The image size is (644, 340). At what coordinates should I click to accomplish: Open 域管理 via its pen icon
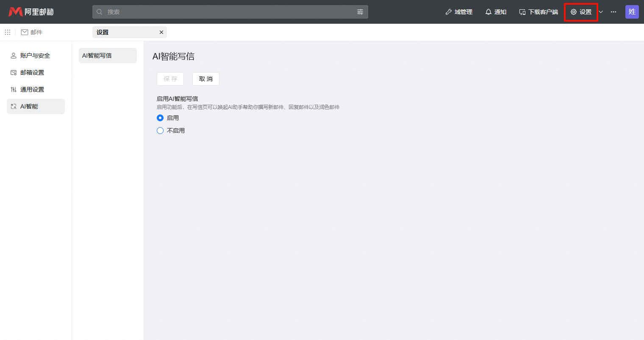click(448, 12)
